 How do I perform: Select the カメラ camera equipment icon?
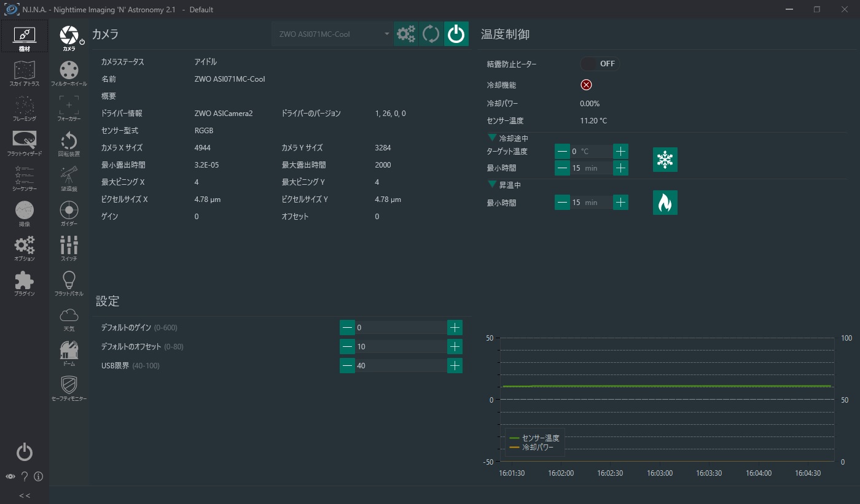69,37
